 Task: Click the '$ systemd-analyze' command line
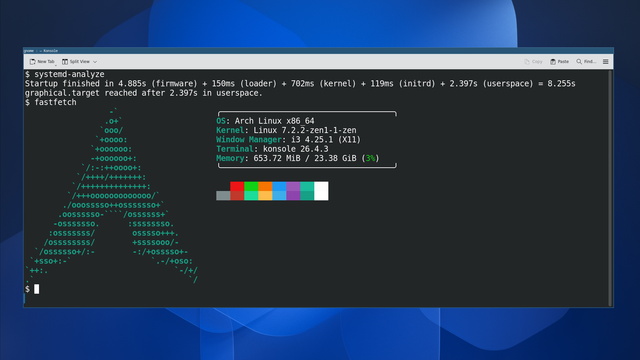[64, 74]
